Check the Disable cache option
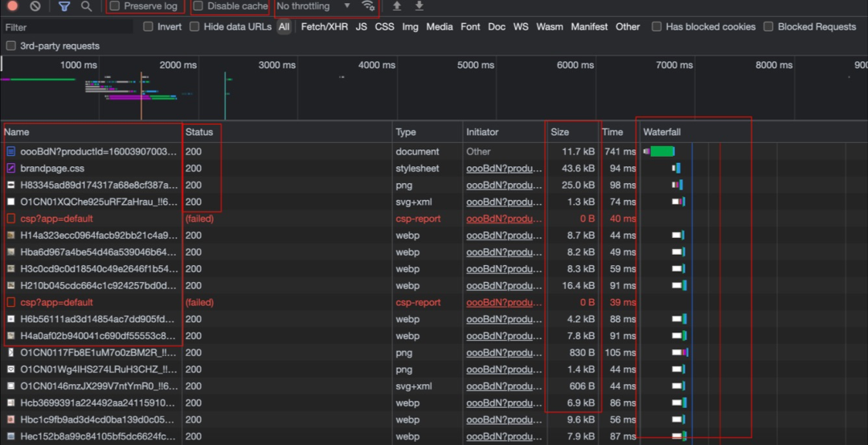The width and height of the screenshot is (868, 445). 199,6
